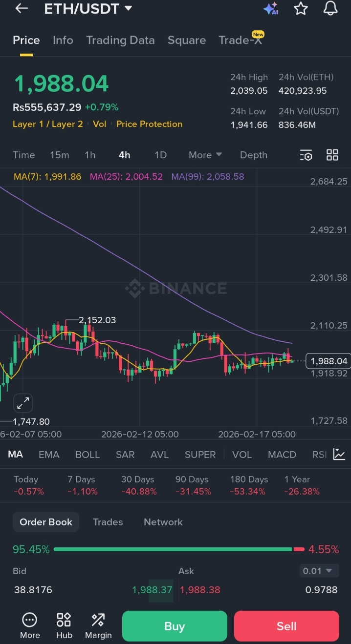Open chart settings icon beside Depth
This screenshot has width=351, height=644.
tap(306, 155)
